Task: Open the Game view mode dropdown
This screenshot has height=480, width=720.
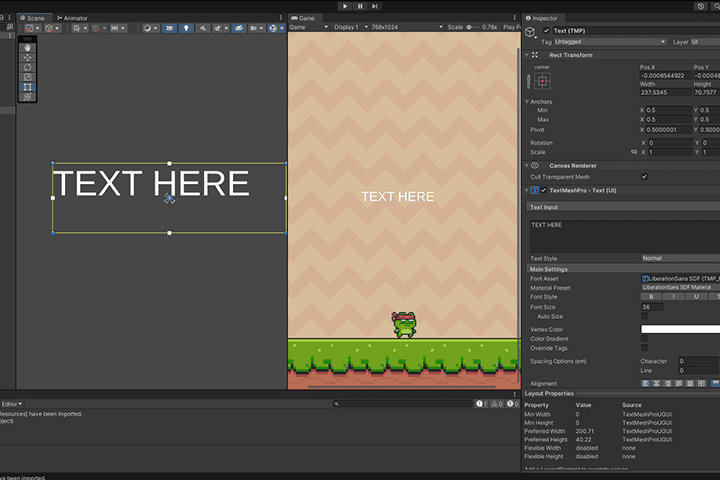Action: [x=309, y=27]
